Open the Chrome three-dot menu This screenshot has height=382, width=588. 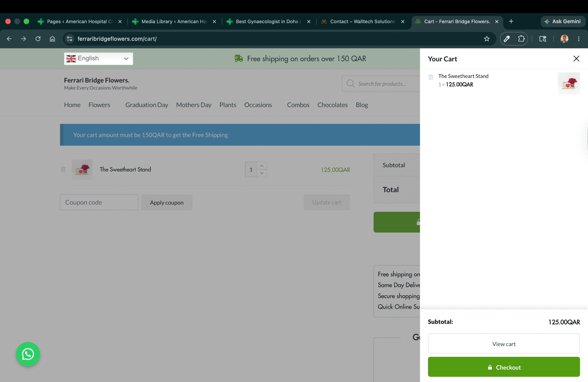coord(579,39)
